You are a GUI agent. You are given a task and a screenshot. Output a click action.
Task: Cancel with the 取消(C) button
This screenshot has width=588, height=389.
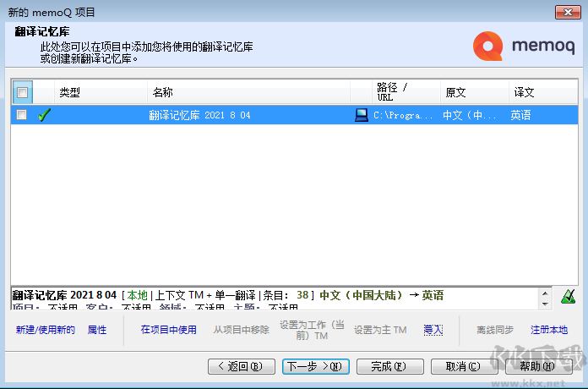(x=465, y=366)
